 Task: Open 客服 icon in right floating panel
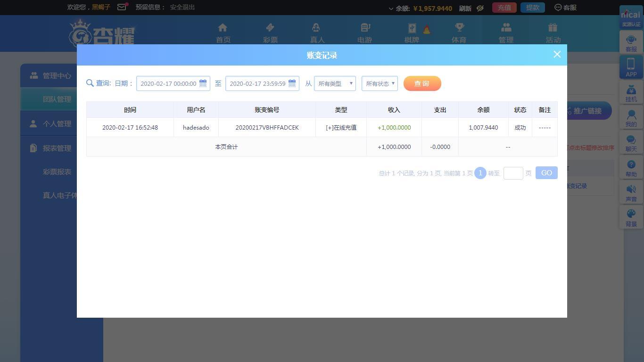click(x=631, y=42)
